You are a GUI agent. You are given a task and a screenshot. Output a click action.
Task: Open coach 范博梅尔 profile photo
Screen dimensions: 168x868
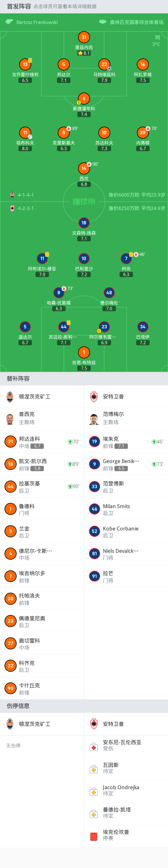tap(94, 419)
